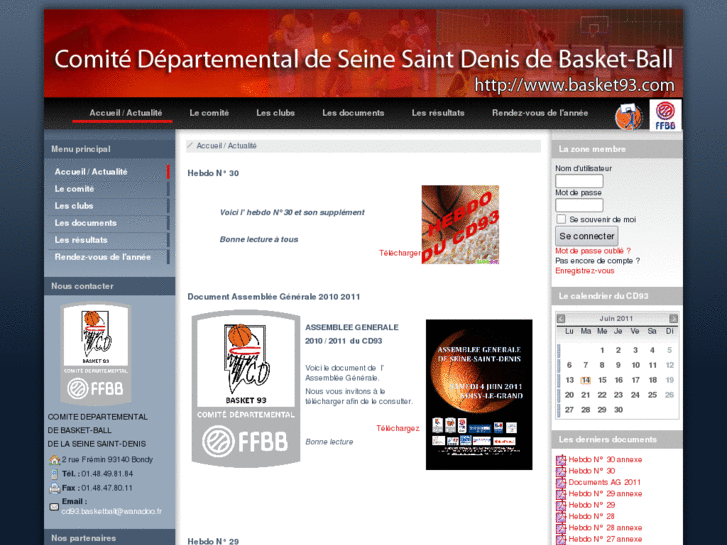
Task: Click 'Télécharger' link for Hebdo N° 30
Action: 400,253
